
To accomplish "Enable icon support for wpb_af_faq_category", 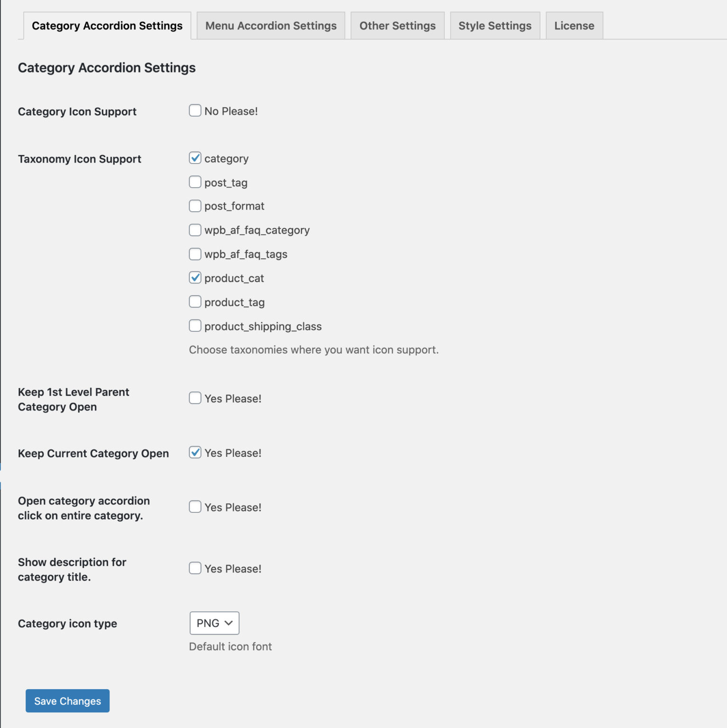I will click(195, 230).
